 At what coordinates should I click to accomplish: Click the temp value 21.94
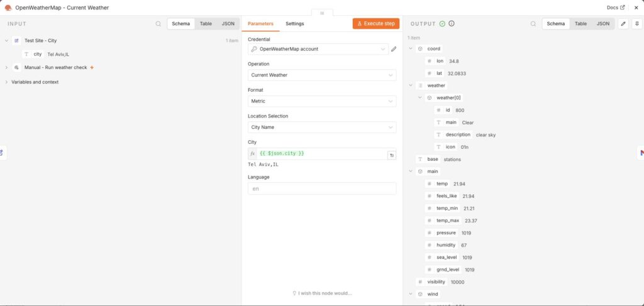(x=459, y=183)
